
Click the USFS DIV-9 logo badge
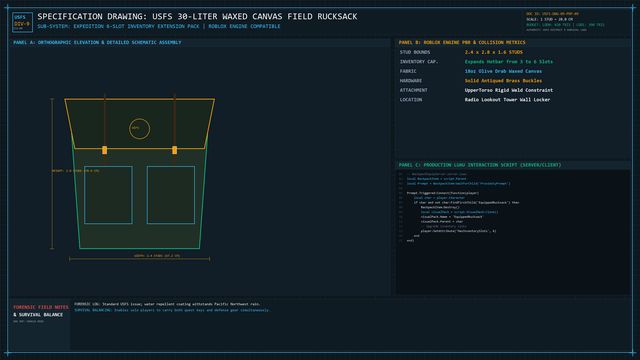[x=22, y=22]
